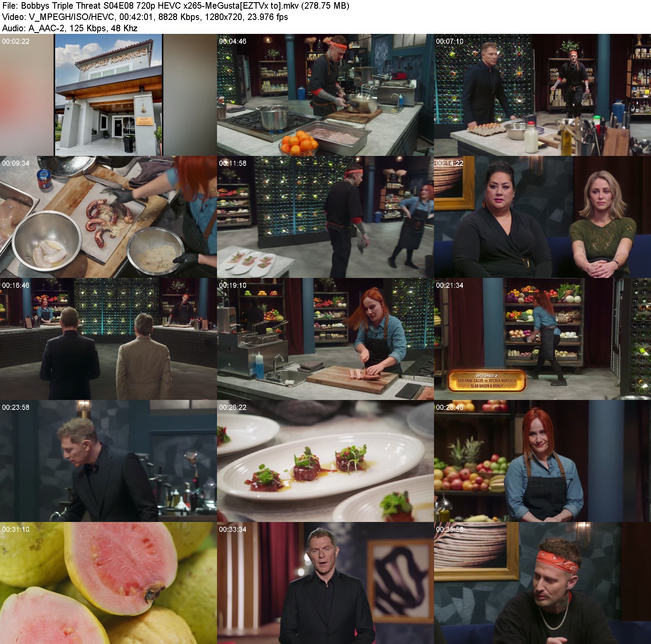This screenshot has height=644, width=651.
Task: Click the File name header line
Action: (x=176, y=6)
